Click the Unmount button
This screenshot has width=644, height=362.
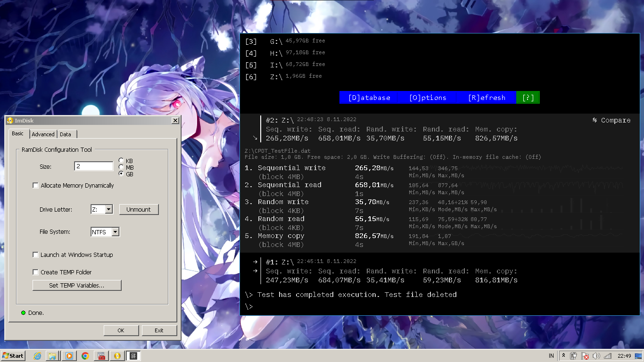point(139,209)
